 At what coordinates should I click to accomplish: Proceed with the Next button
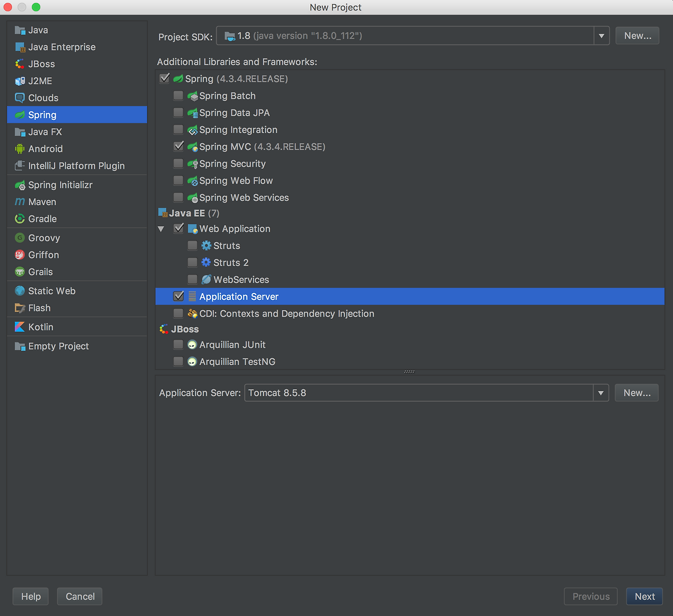(x=645, y=597)
